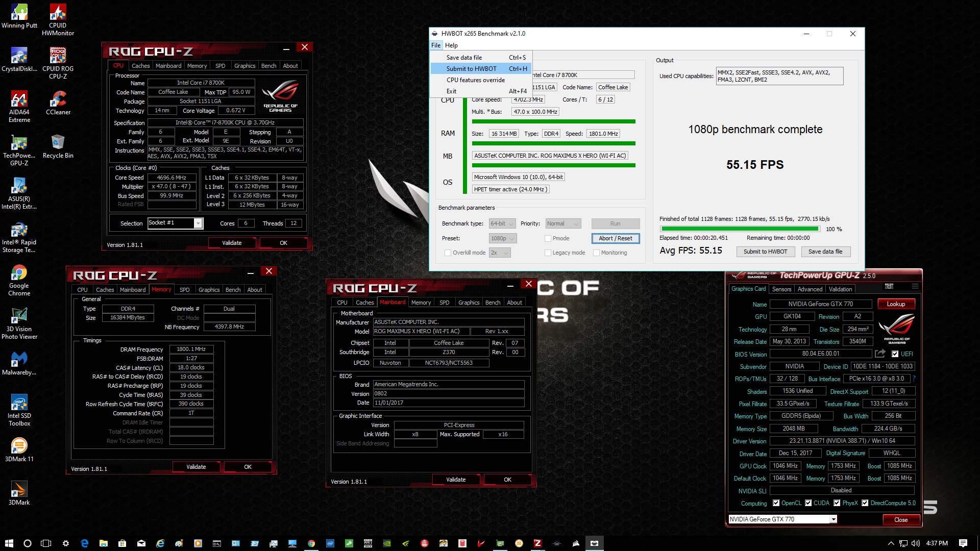Click the BIOS Version field in GPU-Z

820,354
